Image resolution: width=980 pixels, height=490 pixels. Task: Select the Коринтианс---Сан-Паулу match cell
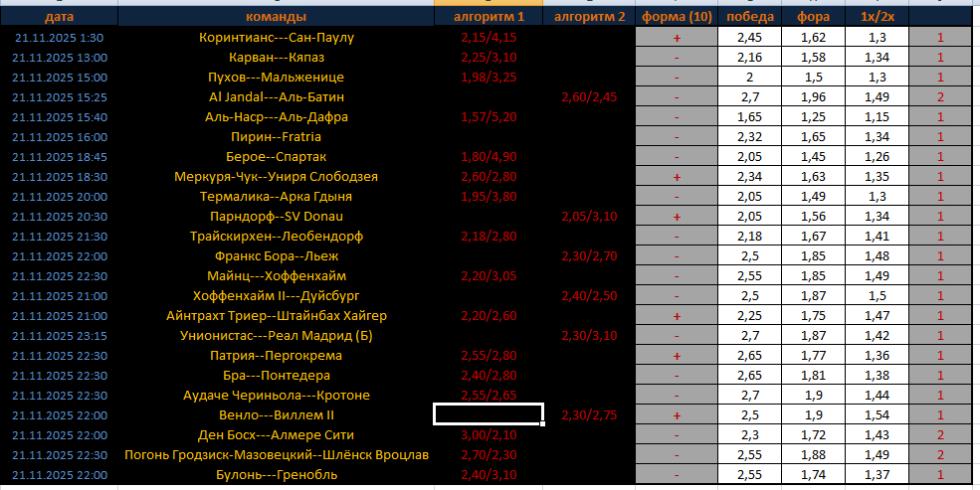276,37
